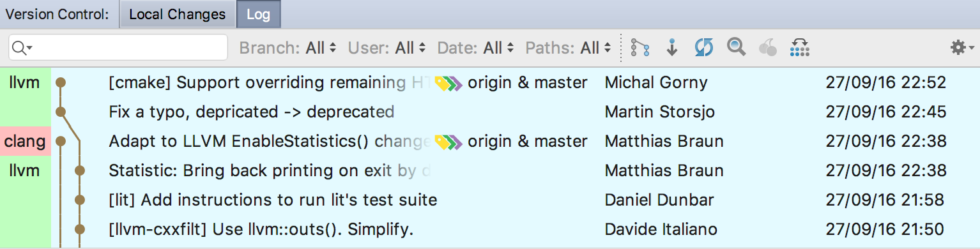This screenshot has height=249, width=980.
Task: Open the gear settings menu
Action: 961,47
